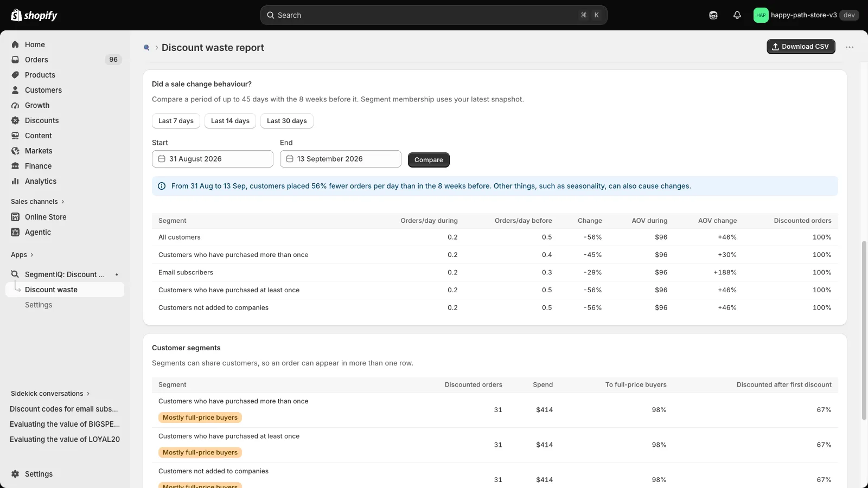The image size is (868, 488).
Task: Click 'Discounted after first discount' column header
Action: click(784, 385)
